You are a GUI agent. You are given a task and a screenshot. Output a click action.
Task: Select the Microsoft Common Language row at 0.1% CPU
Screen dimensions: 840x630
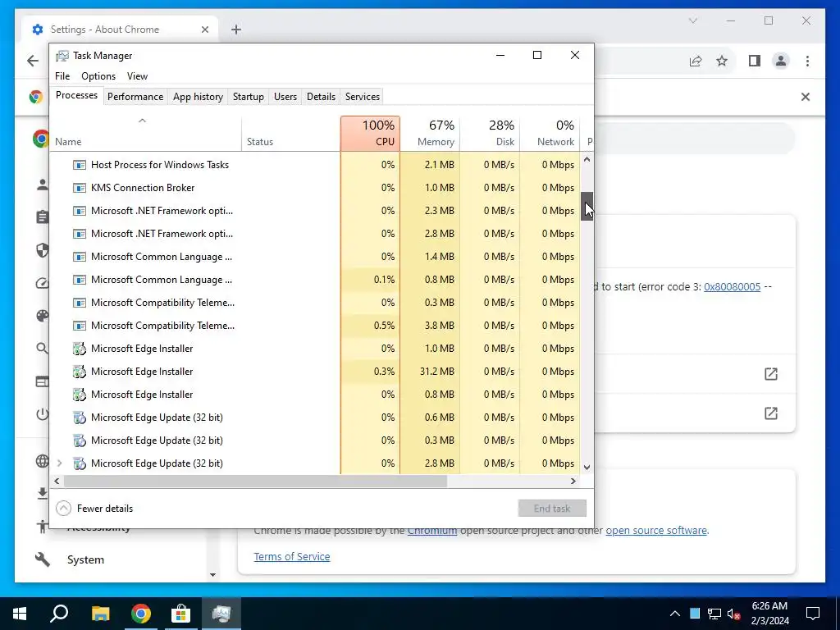pos(316,280)
